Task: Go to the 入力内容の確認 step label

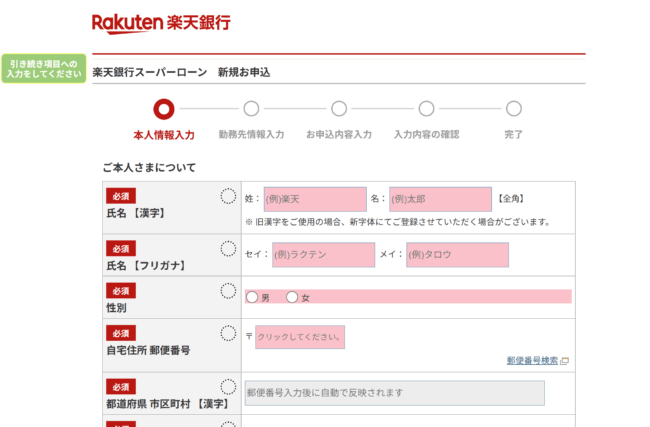Action: [x=426, y=134]
